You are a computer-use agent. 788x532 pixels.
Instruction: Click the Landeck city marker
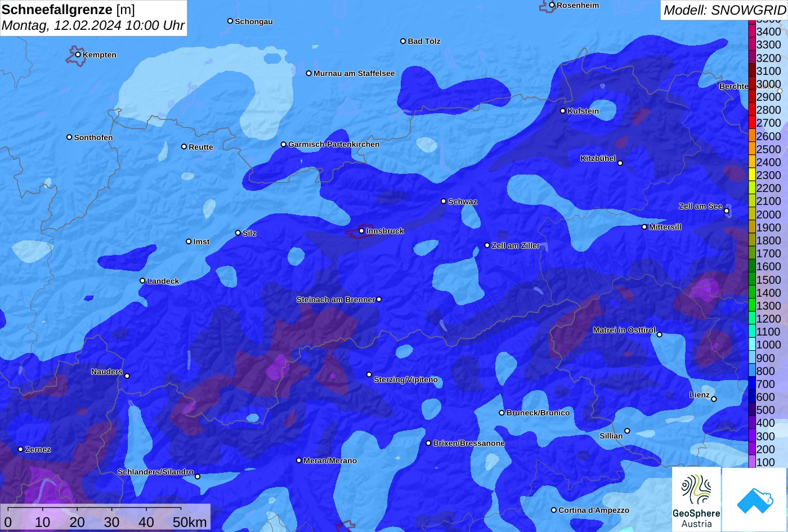point(142,281)
